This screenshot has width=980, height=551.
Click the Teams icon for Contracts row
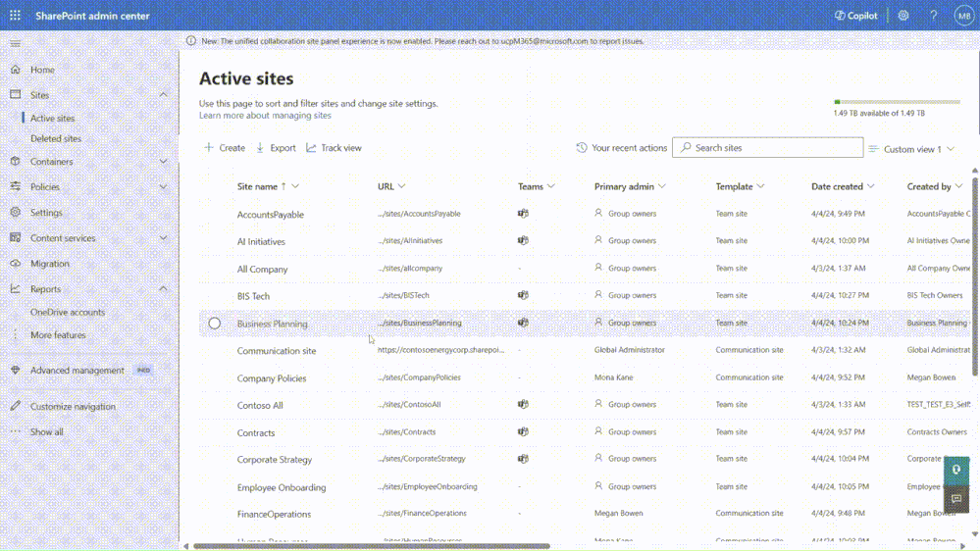click(523, 431)
